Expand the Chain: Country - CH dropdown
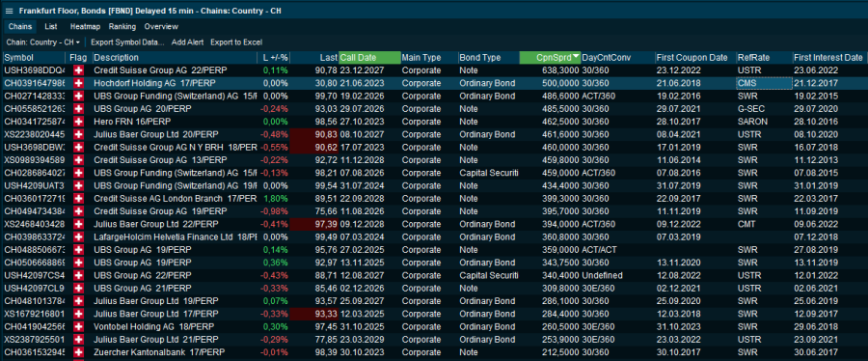The image size is (868, 361). pos(43,42)
